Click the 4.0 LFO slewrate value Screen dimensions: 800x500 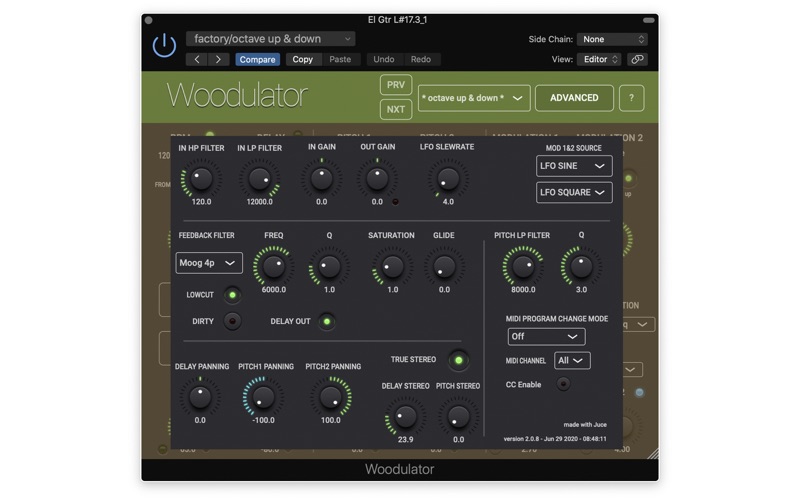click(448, 202)
